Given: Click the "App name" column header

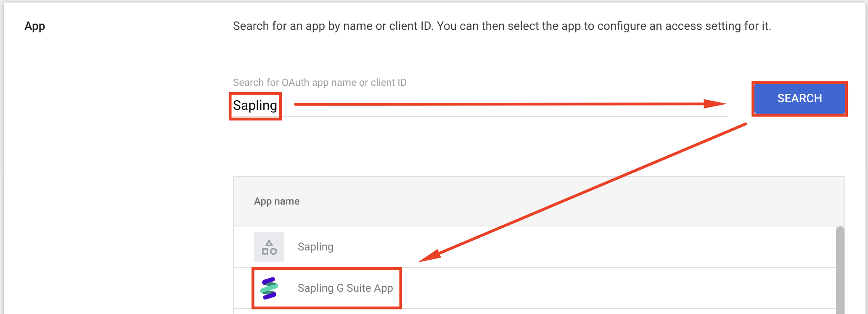Looking at the screenshot, I should tap(277, 201).
